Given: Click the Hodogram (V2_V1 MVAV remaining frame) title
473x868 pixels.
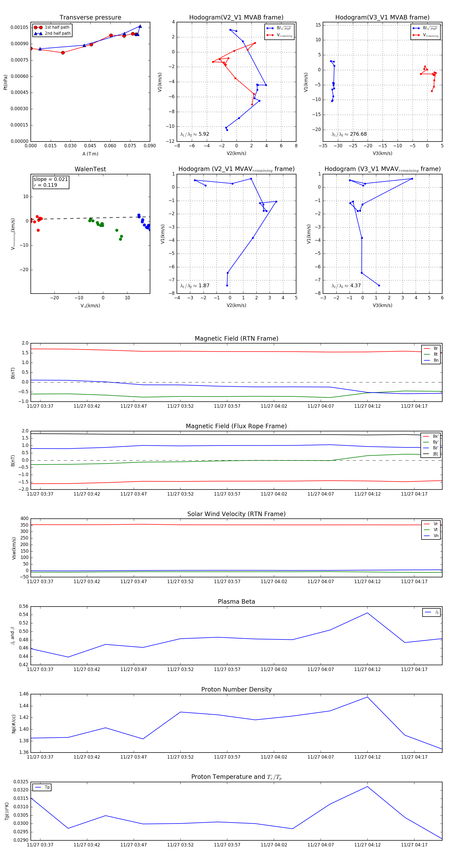Looking at the screenshot, I should [236, 169].
